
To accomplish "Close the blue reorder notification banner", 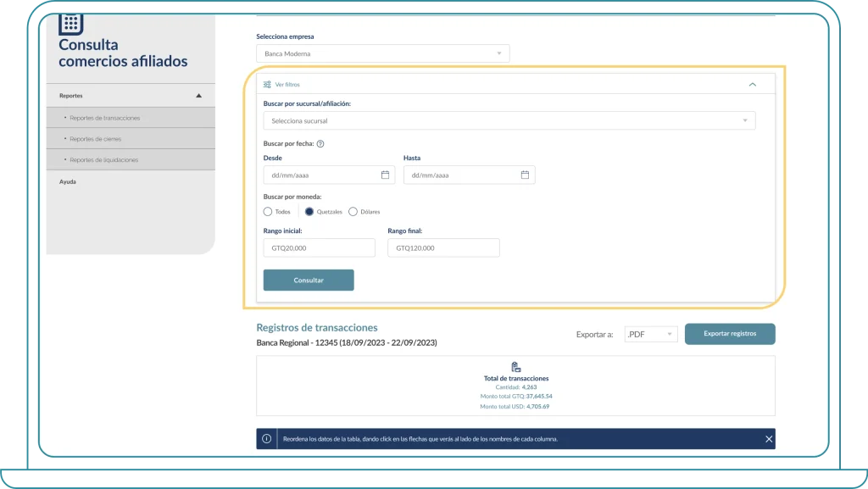I will 769,439.
